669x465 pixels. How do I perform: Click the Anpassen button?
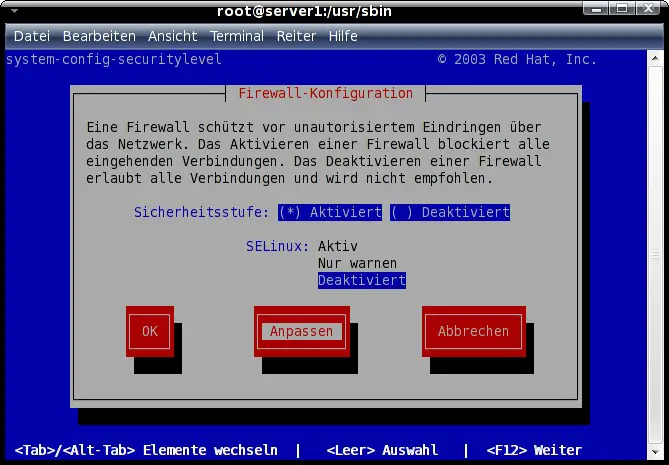pyautogui.click(x=302, y=331)
